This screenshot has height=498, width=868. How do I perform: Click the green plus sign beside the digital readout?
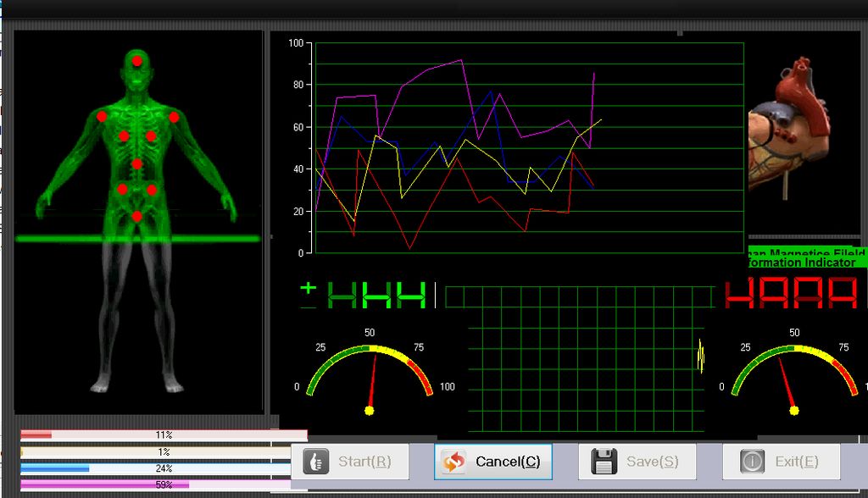pos(307,289)
